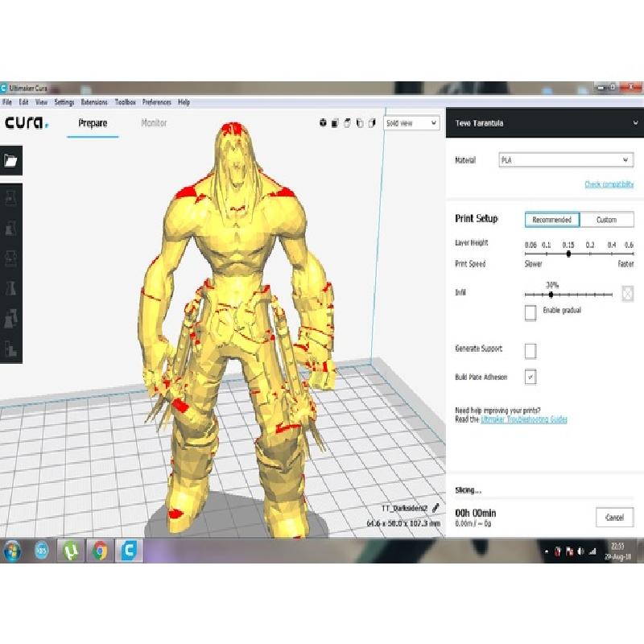The height and width of the screenshot is (644, 644).
Task: Select the Rotate tool in the left toolbar
Action: [10, 258]
